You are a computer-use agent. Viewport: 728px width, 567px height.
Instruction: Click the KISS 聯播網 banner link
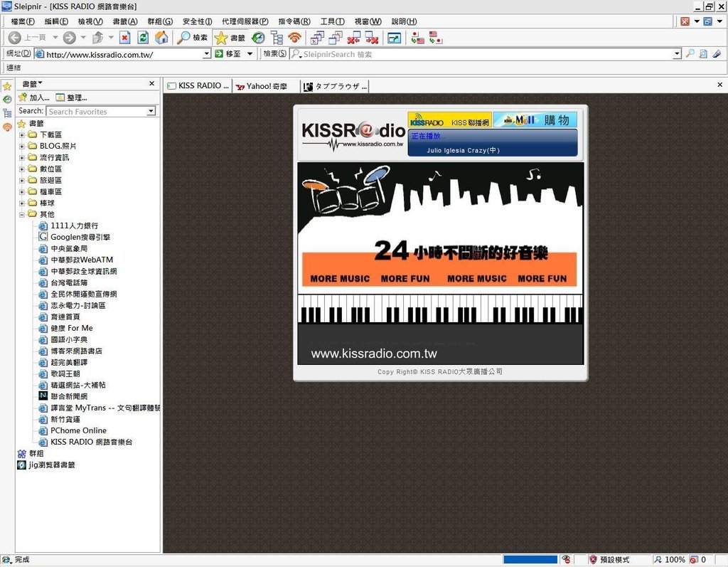point(449,120)
